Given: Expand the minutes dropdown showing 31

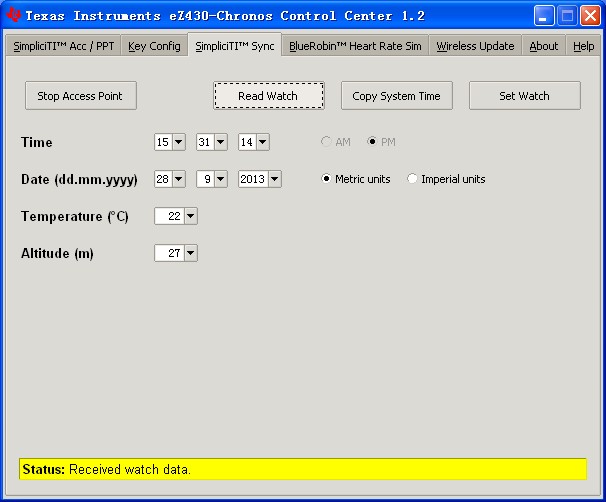Looking at the screenshot, I should (220, 142).
